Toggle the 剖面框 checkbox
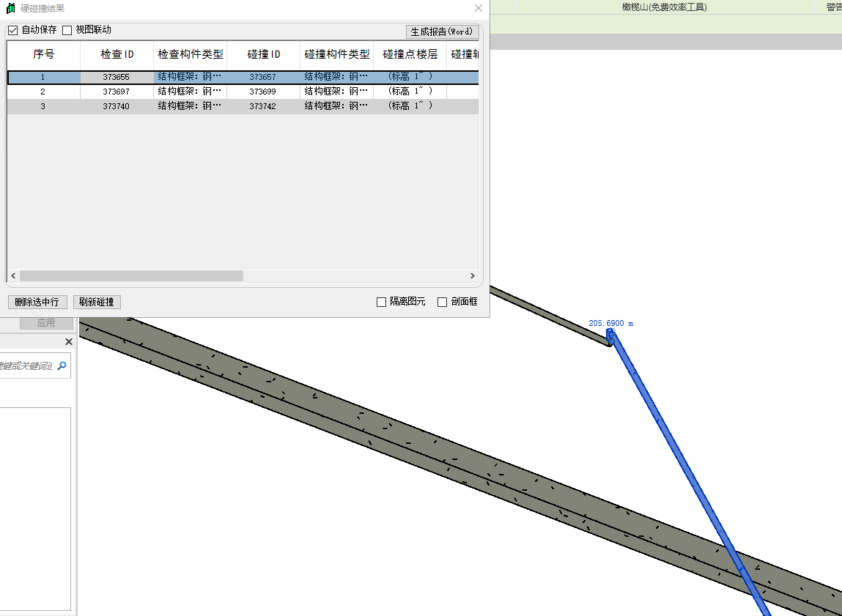The image size is (842, 616). [x=442, y=302]
